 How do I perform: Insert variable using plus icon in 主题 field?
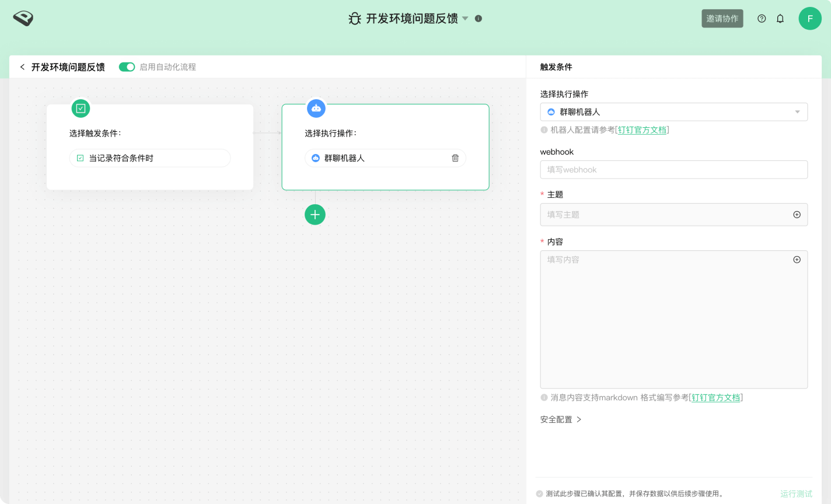coord(797,215)
